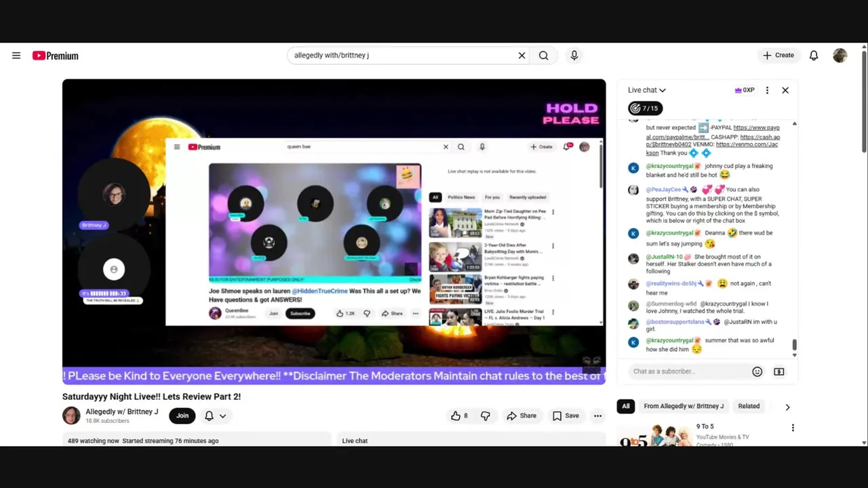The image size is (868, 488).
Task: Click @realitywins-do5hj username in chat
Action: tap(671, 283)
